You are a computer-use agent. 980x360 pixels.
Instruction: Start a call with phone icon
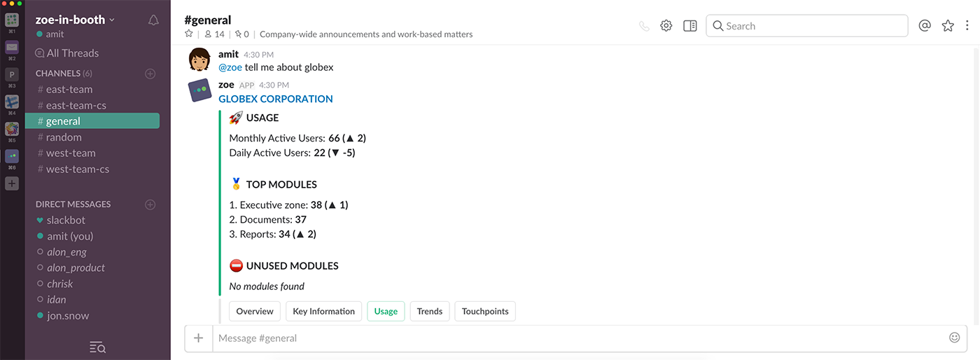pos(644,26)
